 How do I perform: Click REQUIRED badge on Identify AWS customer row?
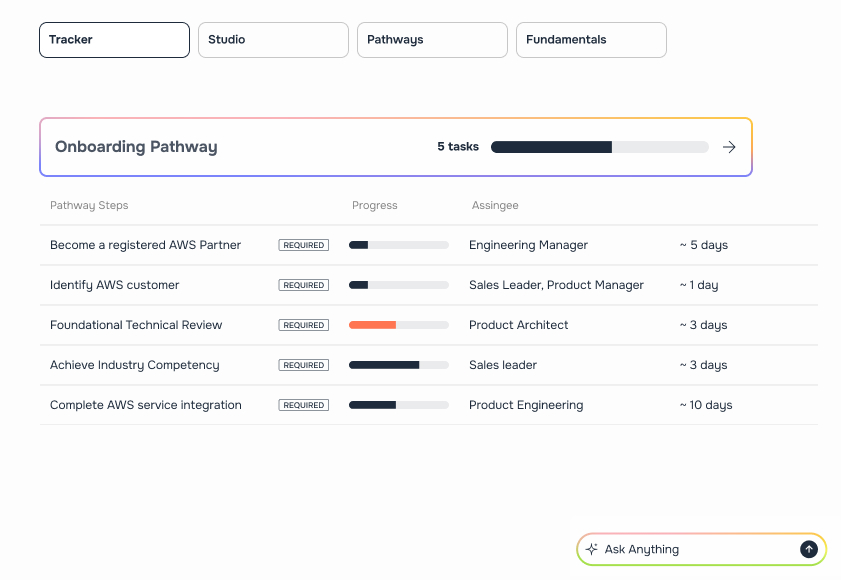[304, 285]
